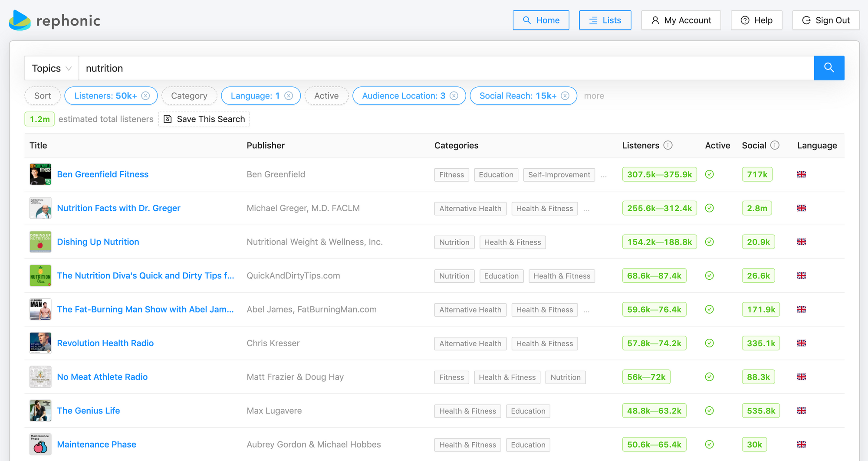Image resolution: width=868 pixels, height=461 pixels.
Task: Click the Listeners column header
Action: coord(641,145)
